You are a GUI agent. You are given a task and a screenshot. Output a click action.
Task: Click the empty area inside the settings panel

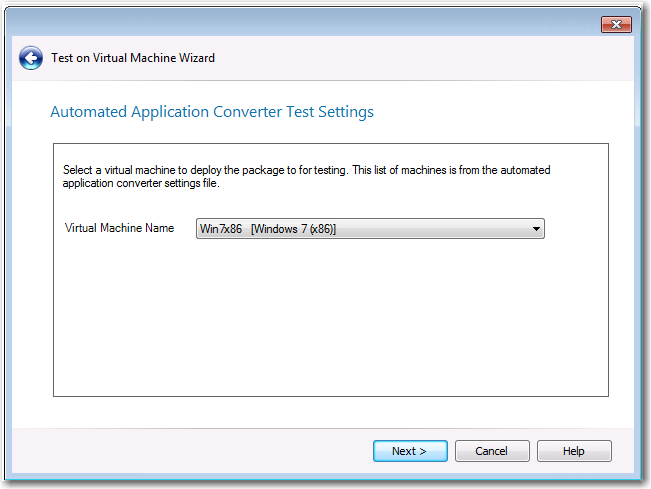(330, 320)
